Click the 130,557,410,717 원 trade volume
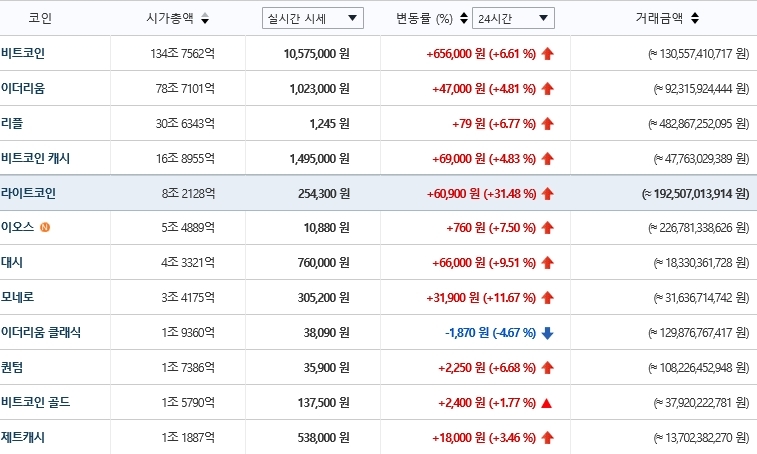757x454 pixels. tap(699, 54)
